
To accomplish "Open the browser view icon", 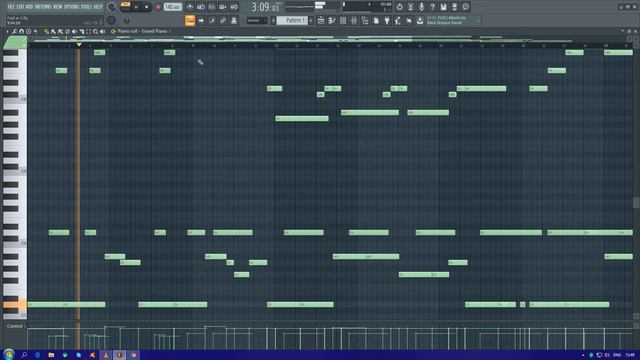I will coord(365,20).
